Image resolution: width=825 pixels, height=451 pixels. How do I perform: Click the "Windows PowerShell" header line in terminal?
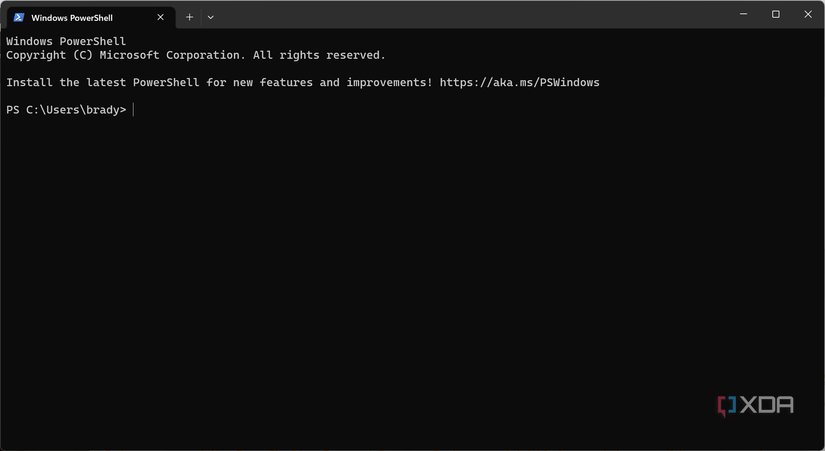66,42
